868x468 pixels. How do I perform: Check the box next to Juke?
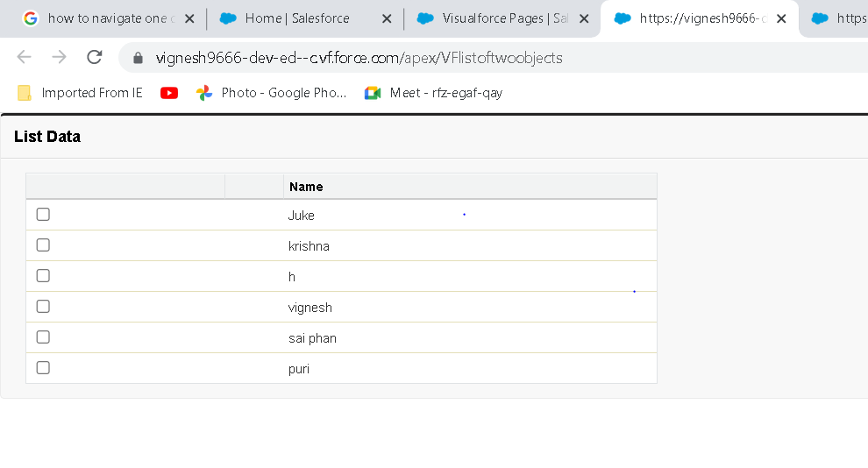43,215
